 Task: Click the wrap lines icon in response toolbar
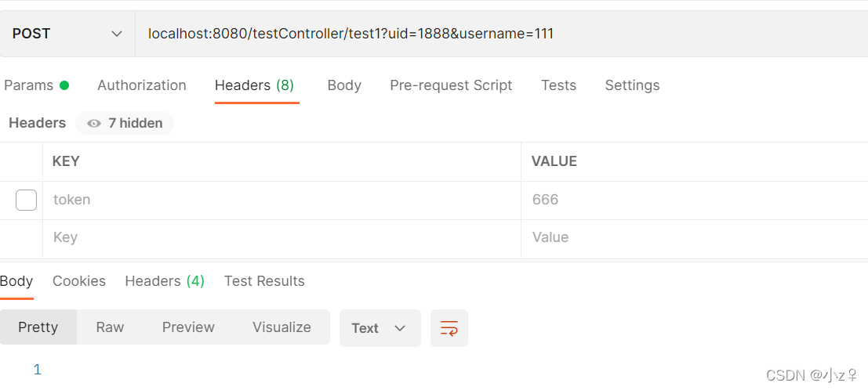click(449, 328)
